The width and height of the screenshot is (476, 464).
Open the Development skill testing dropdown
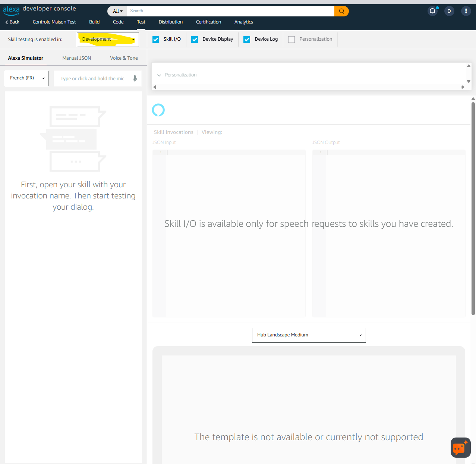(108, 40)
